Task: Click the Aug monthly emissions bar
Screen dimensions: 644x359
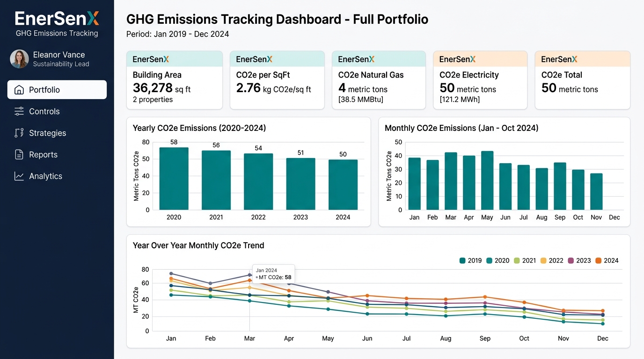Action: tap(542, 189)
